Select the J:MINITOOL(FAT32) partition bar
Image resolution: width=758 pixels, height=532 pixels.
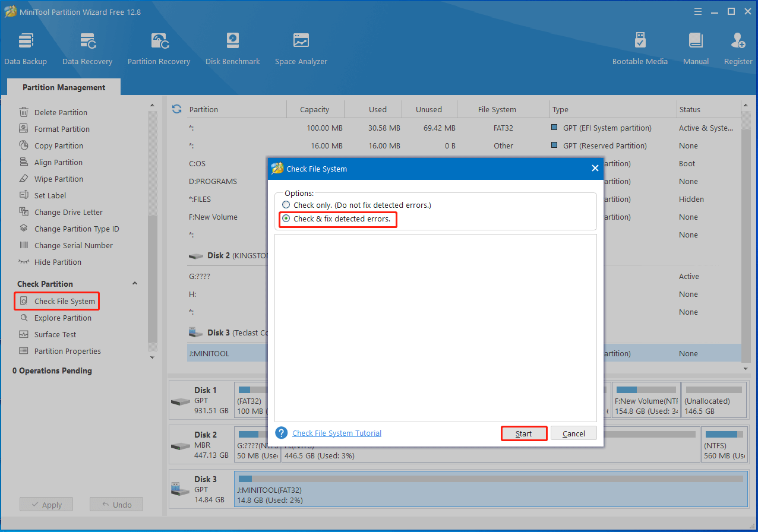[x=491, y=489]
